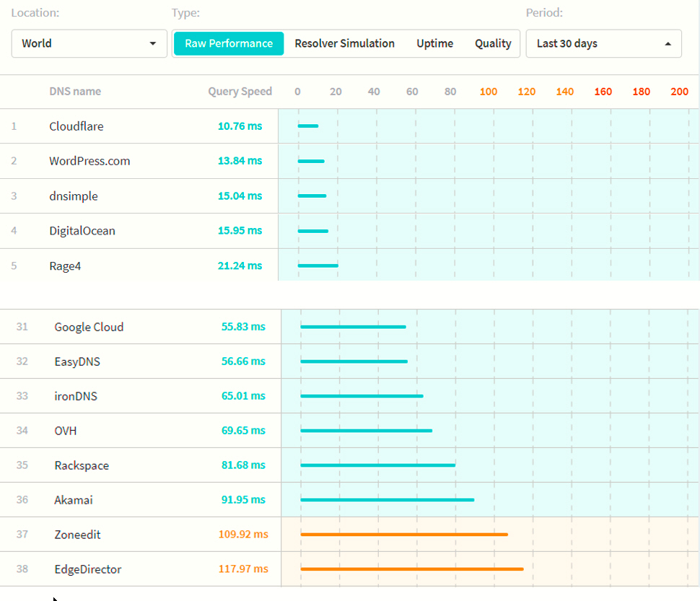Viewport: 700px width, 601px height.
Task: Click the Rackspace speed bar
Action: (x=378, y=465)
